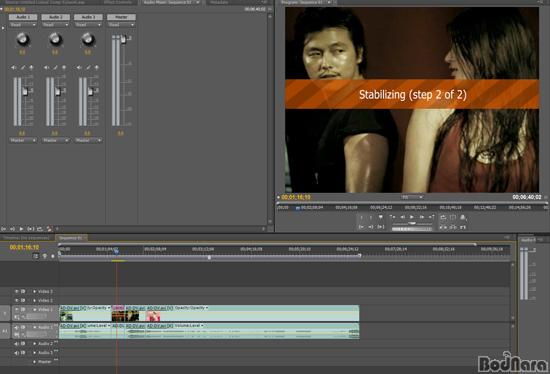Expand the Audio 2 track
This screenshot has height=374, width=550.
34,343
